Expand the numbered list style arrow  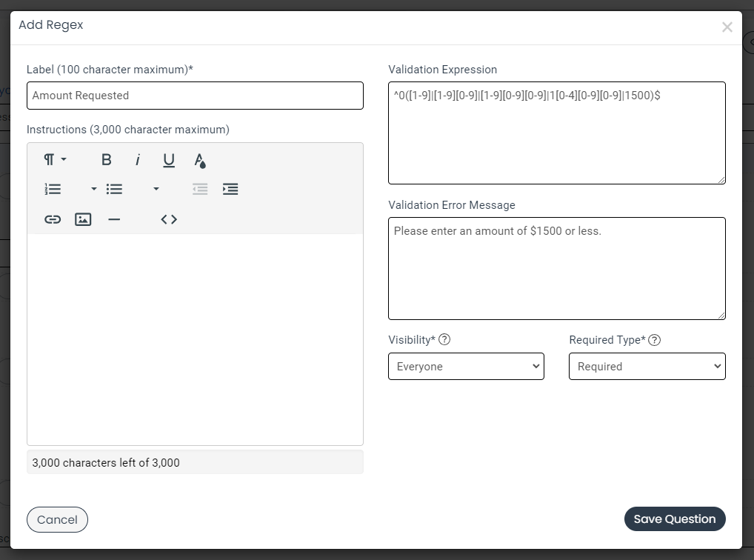click(x=94, y=190)
